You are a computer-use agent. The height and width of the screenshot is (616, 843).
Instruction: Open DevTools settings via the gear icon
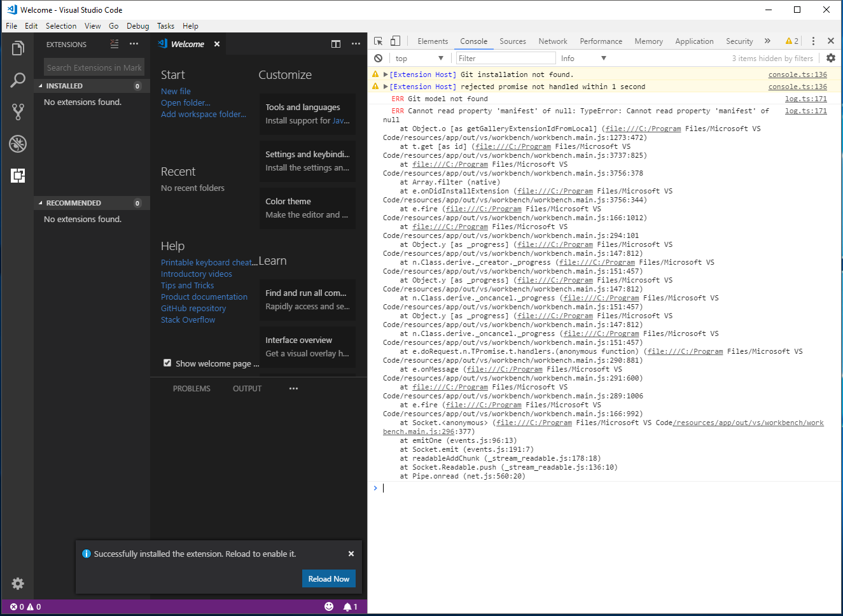(x=832, y=58)
